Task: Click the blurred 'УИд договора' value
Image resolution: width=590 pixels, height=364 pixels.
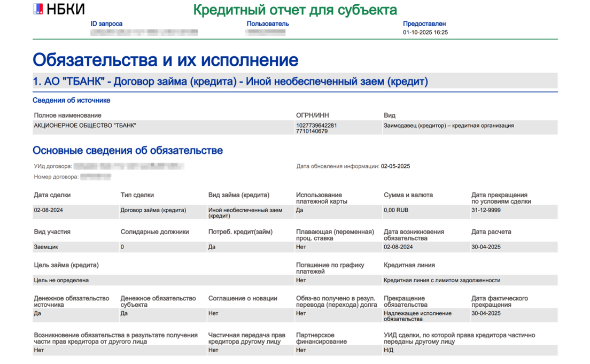Action: point(129,166)
